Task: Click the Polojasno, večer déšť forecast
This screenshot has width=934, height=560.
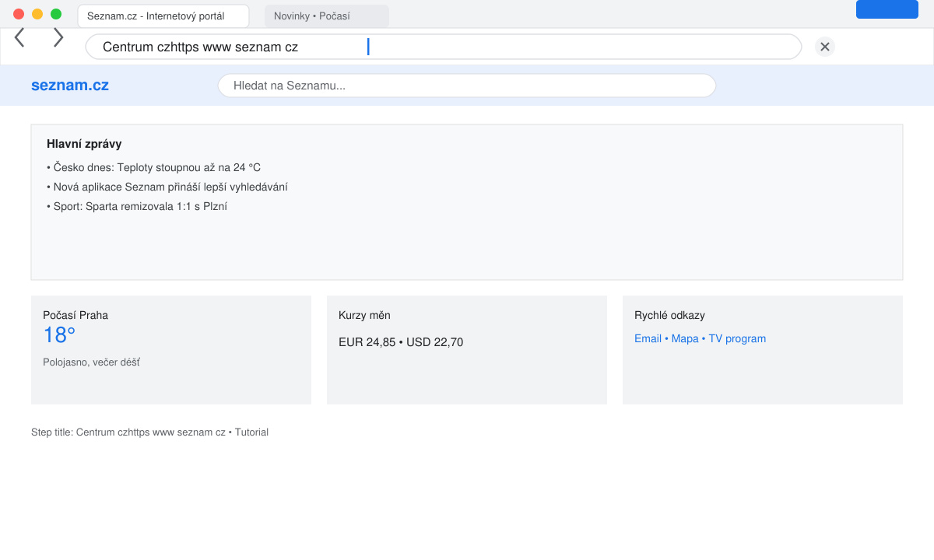Action: pos(91,362)
